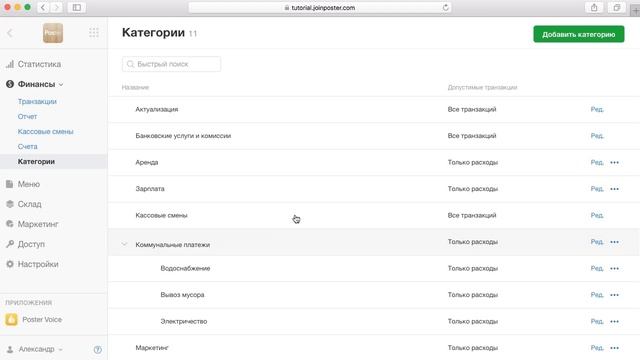Click the Склад box icon
The image size is (640, 360).
point(10,204)
